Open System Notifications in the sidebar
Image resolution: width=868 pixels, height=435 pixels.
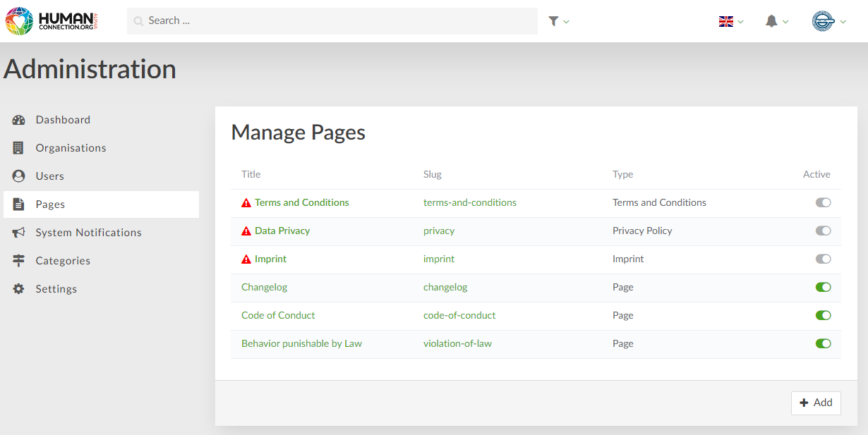(101, 233)
